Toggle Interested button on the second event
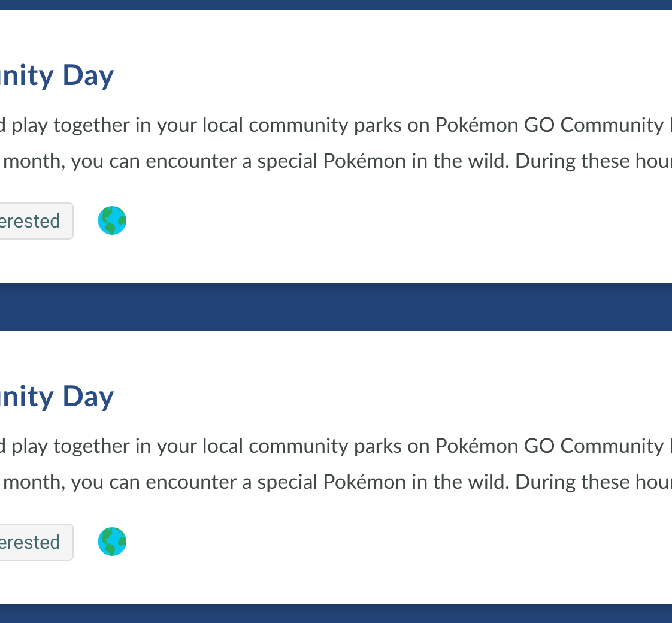The height and width of the screenshot is (623, 672). (33, 542)
